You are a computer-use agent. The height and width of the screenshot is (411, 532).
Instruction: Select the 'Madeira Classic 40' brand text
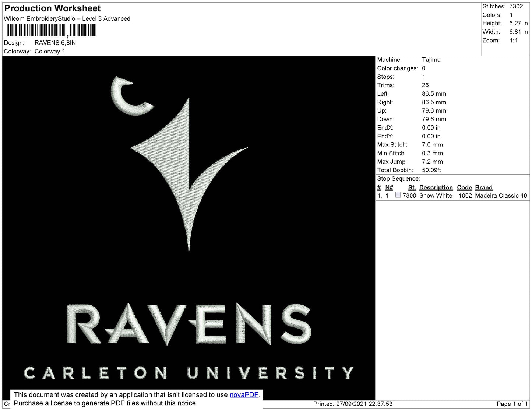501,195
